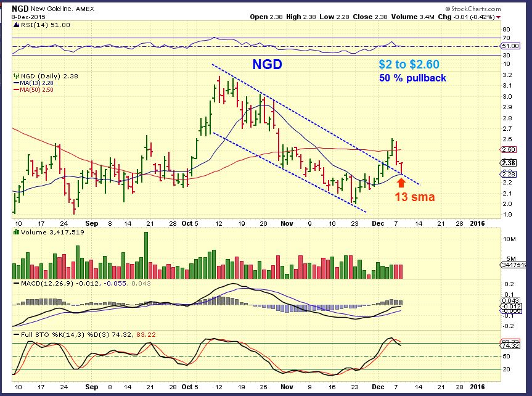Click the black line marker before MACD(12,26,9)
The image size is (532, 396).
[x=16, y=283]
